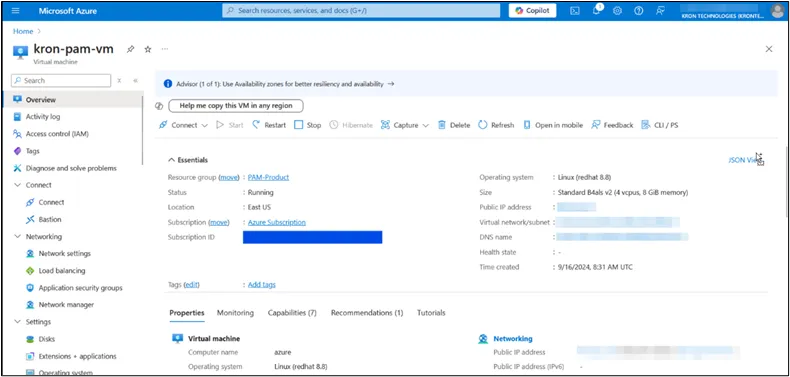
Task: Click the sidebar Search box
Action: (x=61, y=81)
